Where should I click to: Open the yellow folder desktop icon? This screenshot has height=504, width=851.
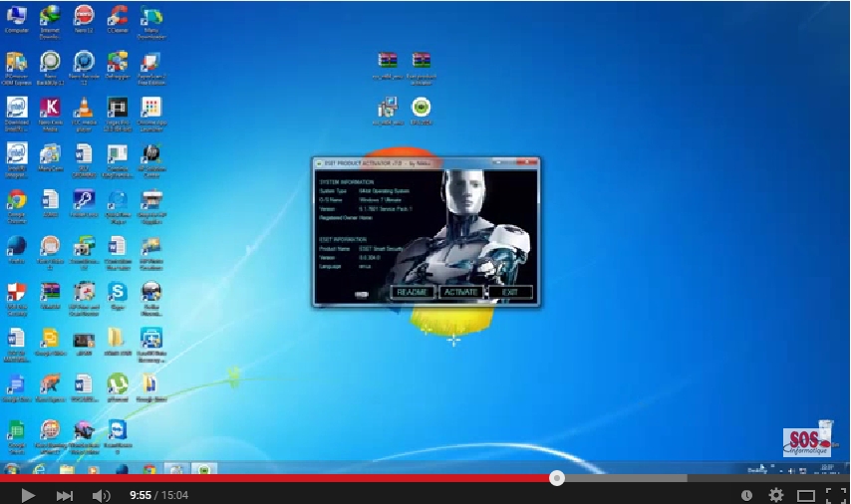tap(118, 342)
